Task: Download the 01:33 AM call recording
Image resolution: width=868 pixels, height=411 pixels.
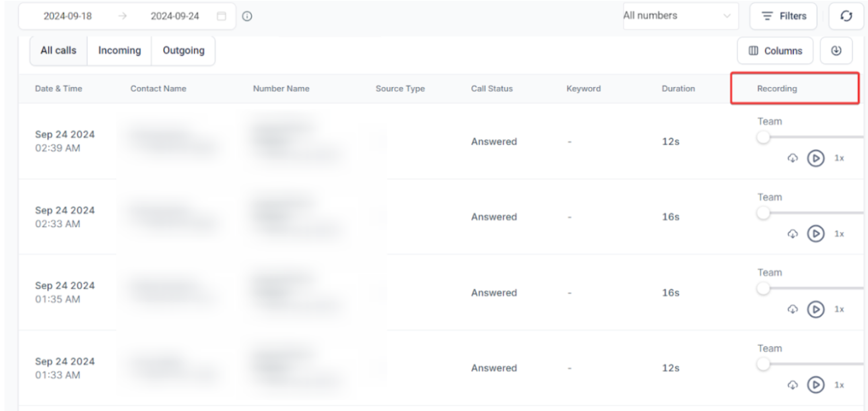Action: pyautogui.click(x=793, y=385)
